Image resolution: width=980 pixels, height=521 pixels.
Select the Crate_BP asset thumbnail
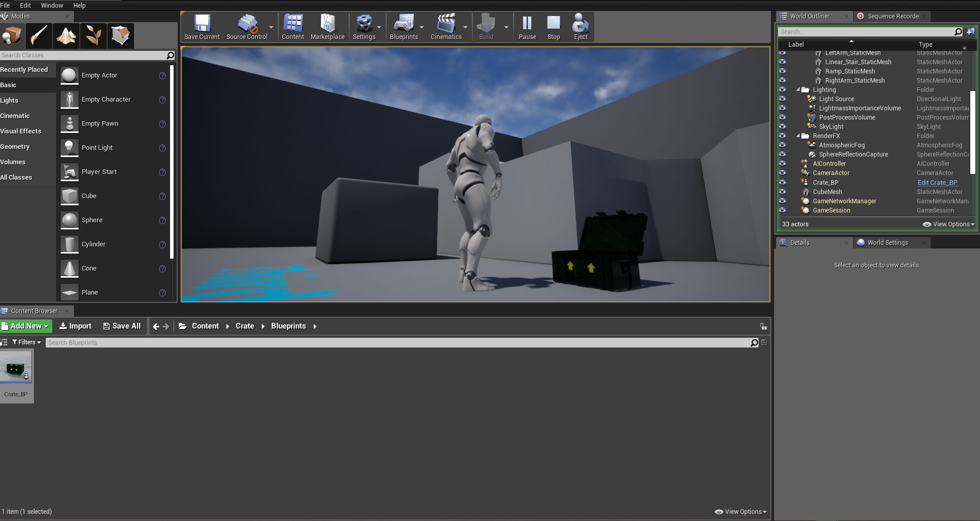point(16,368)
